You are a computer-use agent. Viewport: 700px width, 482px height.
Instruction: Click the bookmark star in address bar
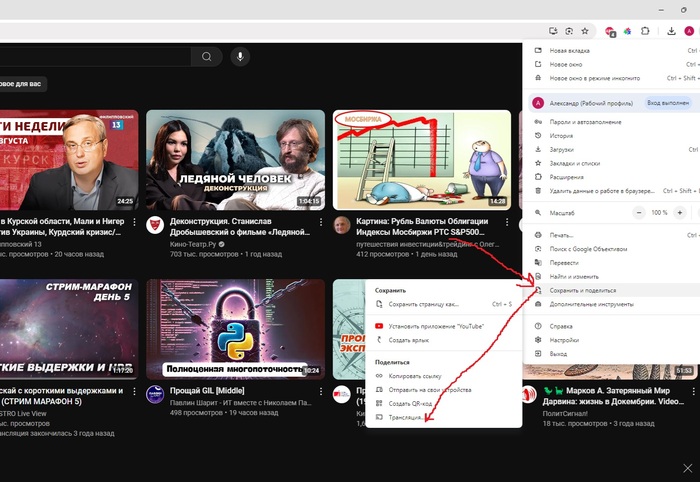pyautogui.click(x=585, y=31)
